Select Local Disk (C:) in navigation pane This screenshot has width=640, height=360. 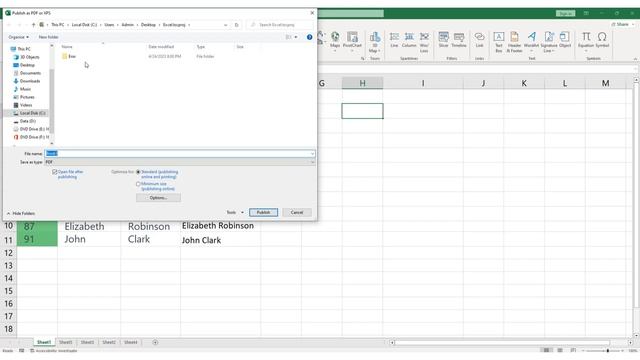[32, 113]
